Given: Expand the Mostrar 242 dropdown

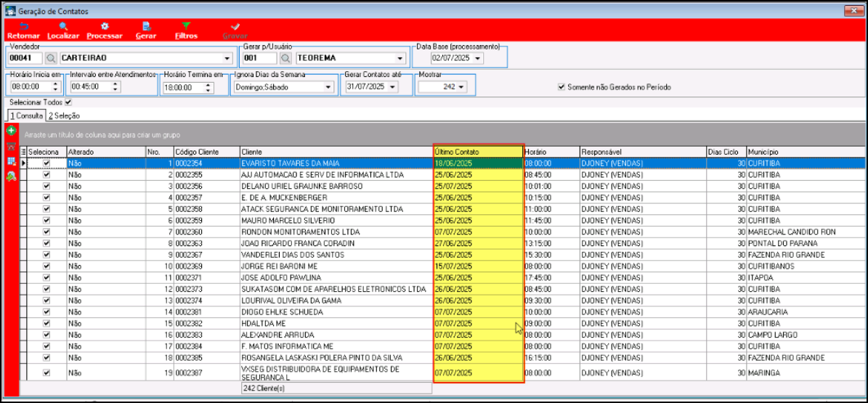Looking at the screenshot, I should tap(462, 87).
